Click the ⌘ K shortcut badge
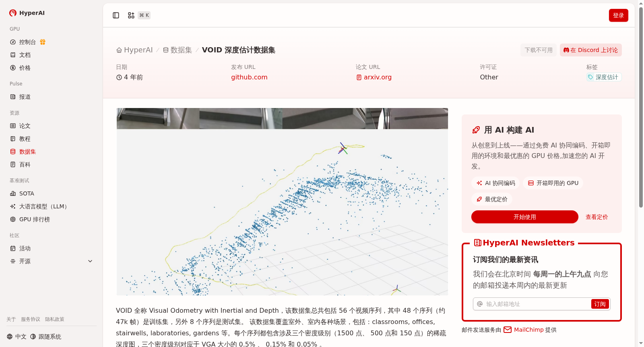 pyautogui.click(x=144, y=15)
